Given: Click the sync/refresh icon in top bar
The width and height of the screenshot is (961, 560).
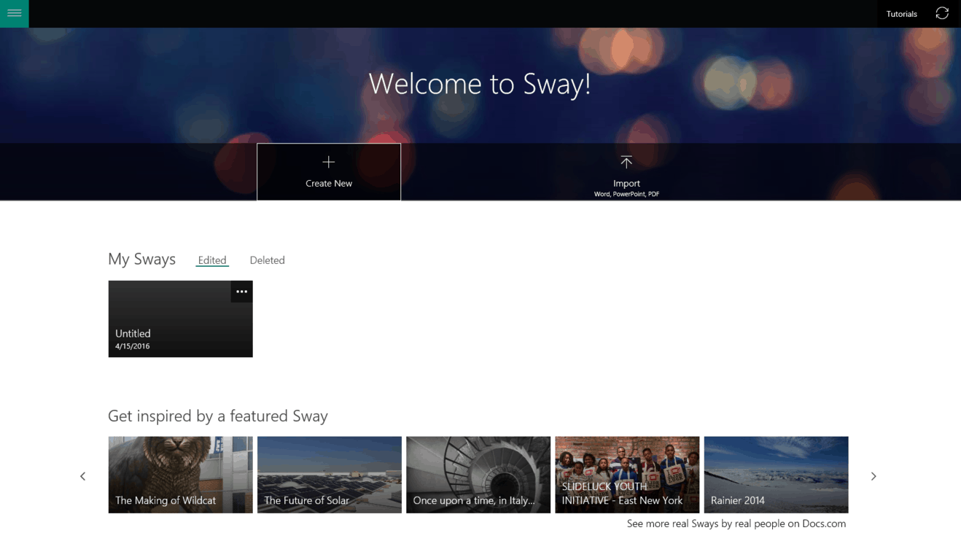Looking at the screenshot, I should pos(942,13).
